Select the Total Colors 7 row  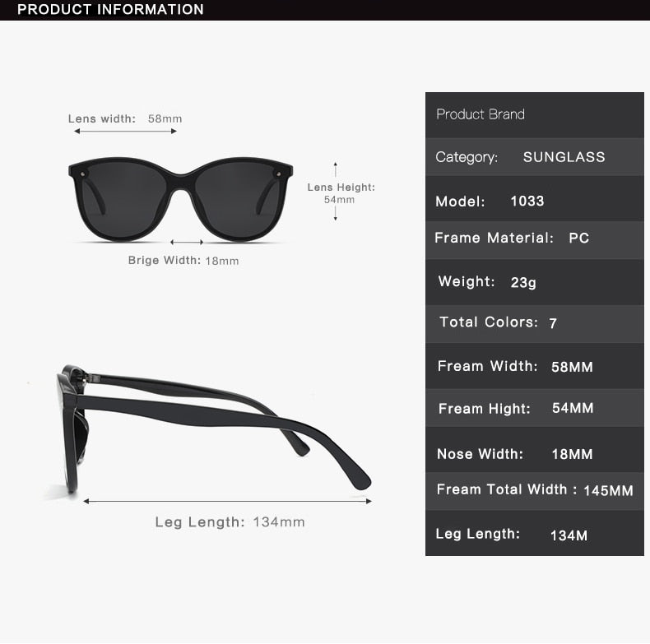coord(534,324)
